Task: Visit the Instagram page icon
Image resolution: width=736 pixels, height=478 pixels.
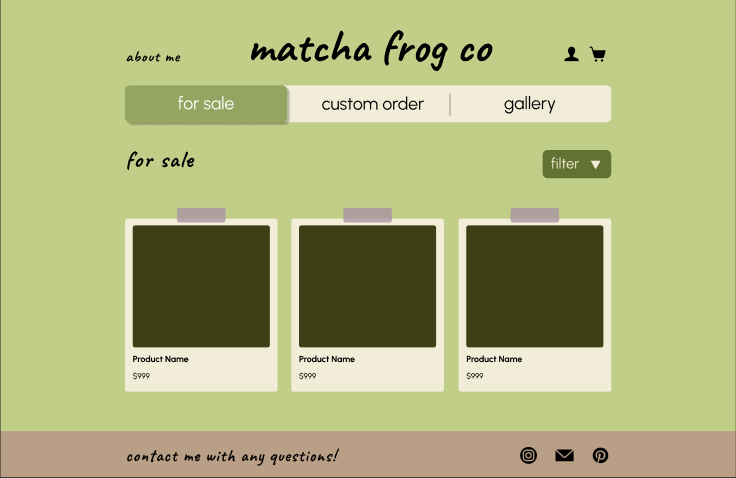Action: point(529,456)
